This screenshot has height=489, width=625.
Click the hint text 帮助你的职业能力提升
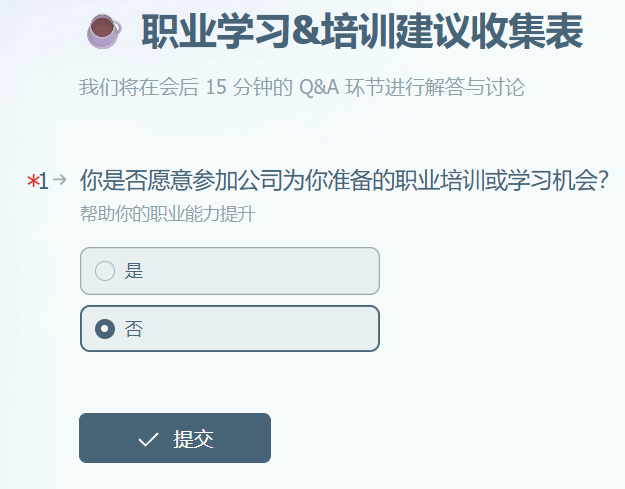167,214
